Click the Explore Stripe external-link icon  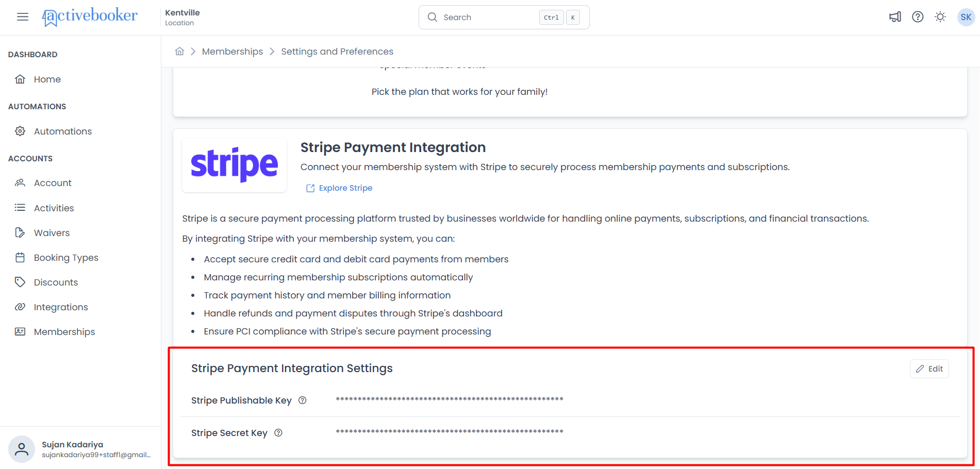310,188
